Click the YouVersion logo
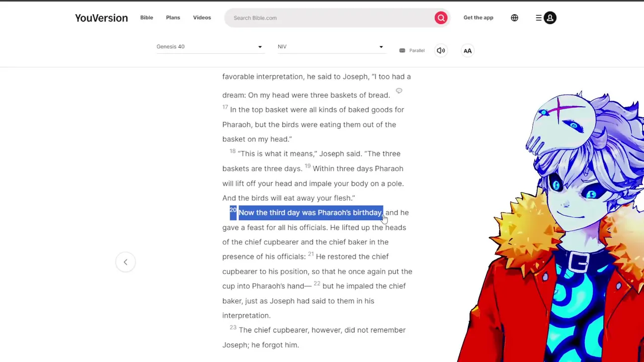The width and height of the screenshot is (644, 362). tap(101, 18)
